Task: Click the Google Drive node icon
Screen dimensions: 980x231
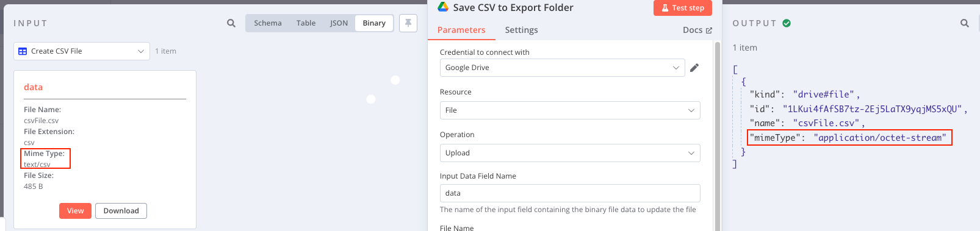Action: [x=443, y=7]
